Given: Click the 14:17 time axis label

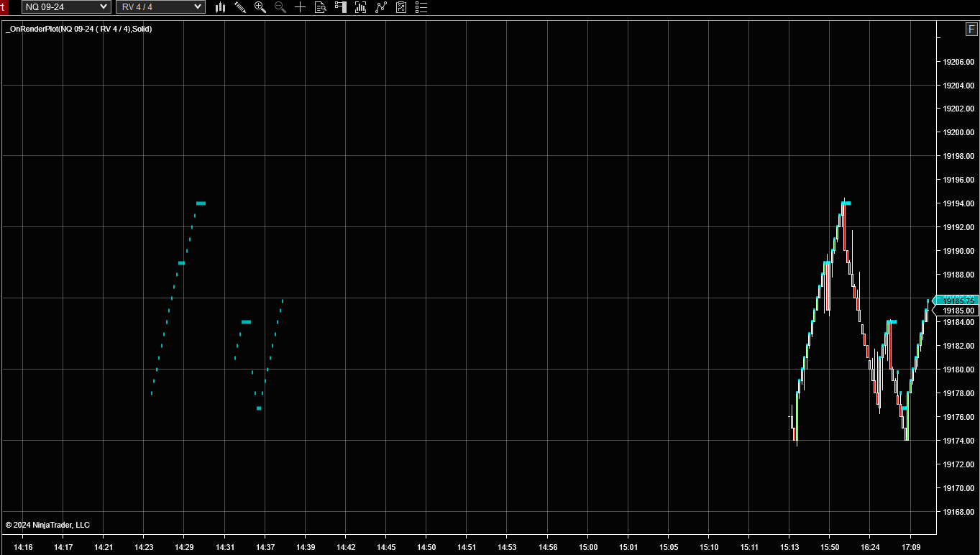Looking at the screenshot, I should point(63,547).
